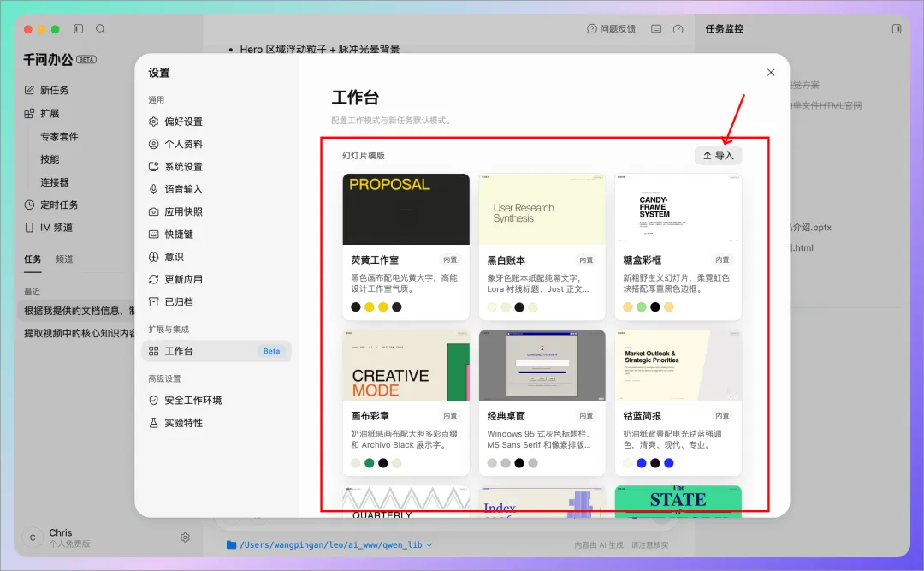This screenshot has width=924, height=571.
Task: Click 问题反馈 feedback button
Action: 611,29
